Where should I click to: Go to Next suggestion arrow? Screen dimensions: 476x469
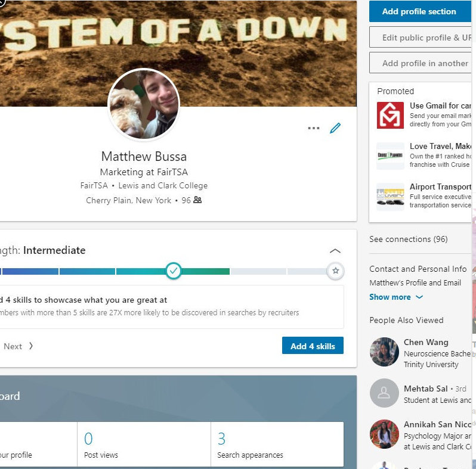[x=18, y=346]
